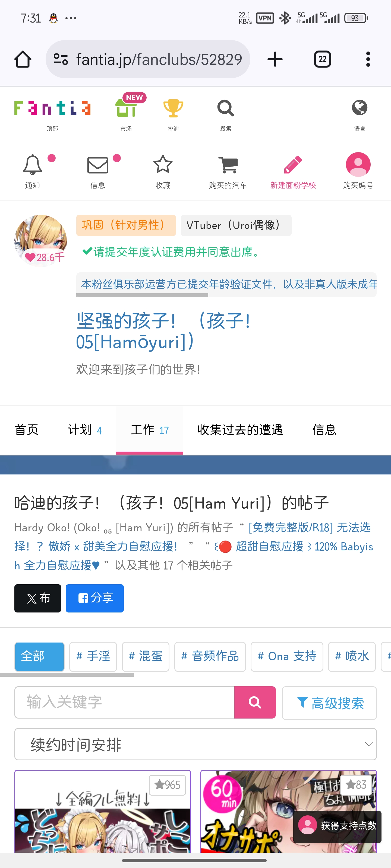The image size is (391, 868).
Task: Click the Facebook 分享 button
Action: tap(94, 598)
